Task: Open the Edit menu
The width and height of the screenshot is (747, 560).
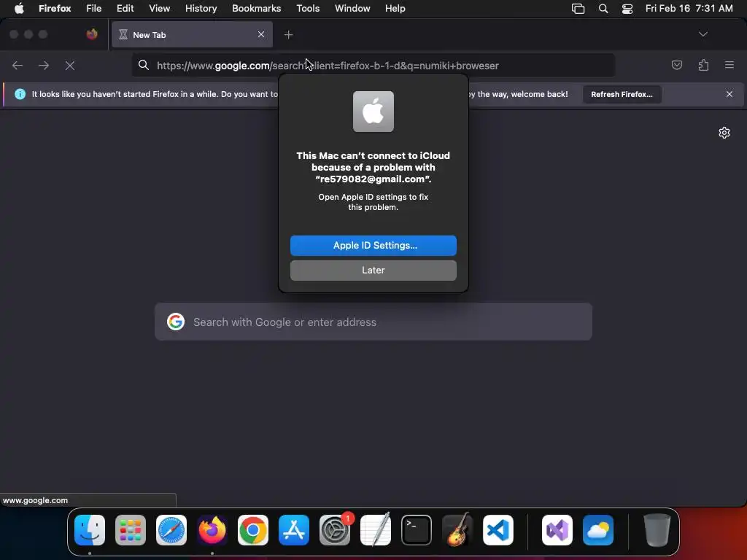Action: tap(125, 8)
